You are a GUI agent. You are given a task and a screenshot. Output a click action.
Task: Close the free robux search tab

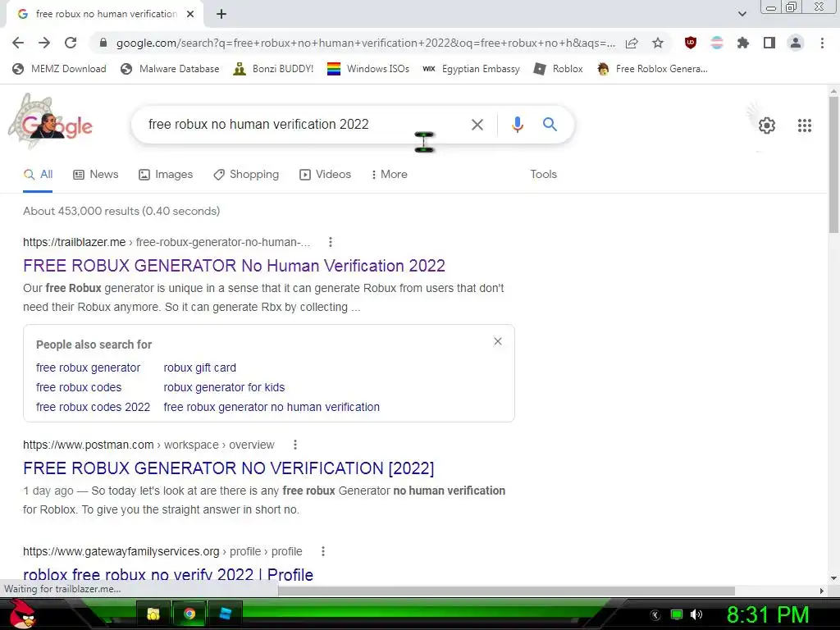[190, 14]
